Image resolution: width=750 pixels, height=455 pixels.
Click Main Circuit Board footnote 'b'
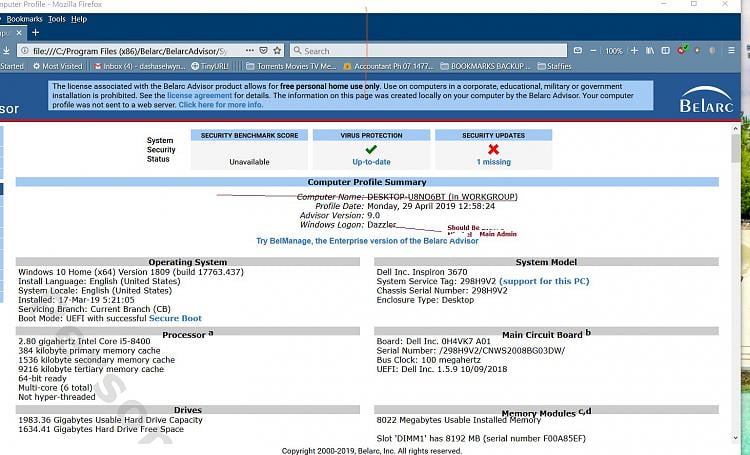pos(588,332)
